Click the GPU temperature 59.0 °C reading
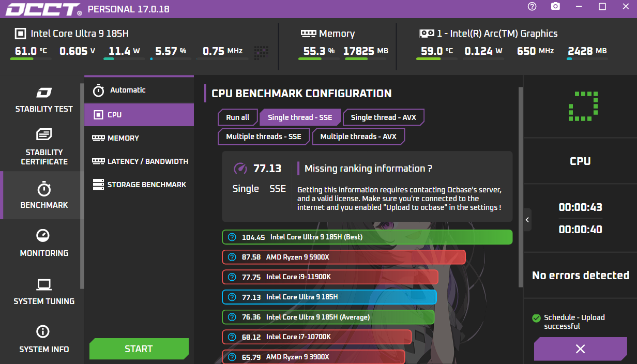637x364 pixels. coord(437,51)
